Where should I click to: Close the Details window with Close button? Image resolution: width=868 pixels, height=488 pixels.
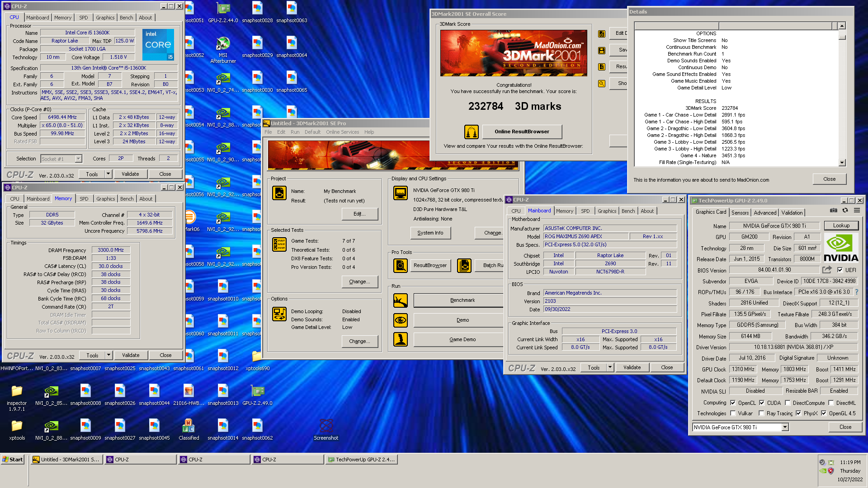tap(830, 179)
